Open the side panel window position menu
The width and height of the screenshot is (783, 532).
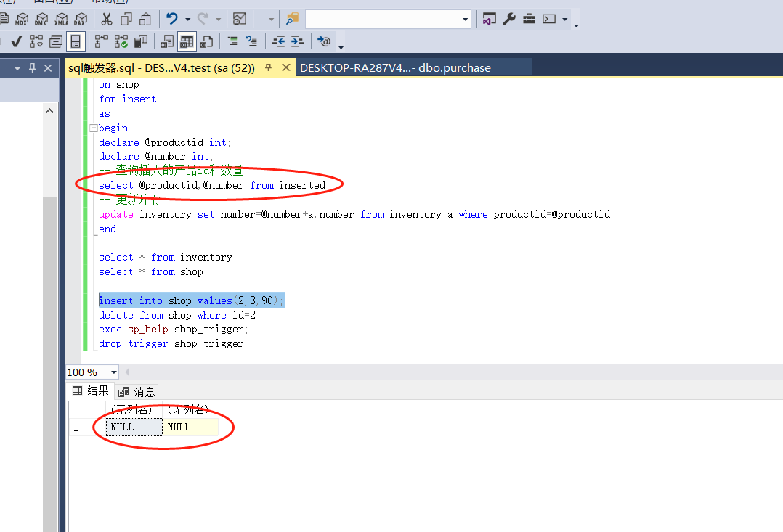click(17, 68)
